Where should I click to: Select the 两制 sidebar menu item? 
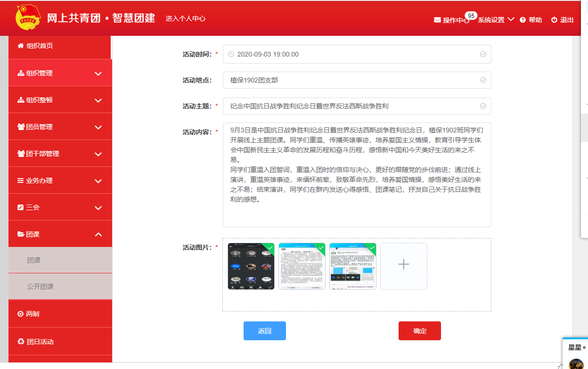point(33,314)
